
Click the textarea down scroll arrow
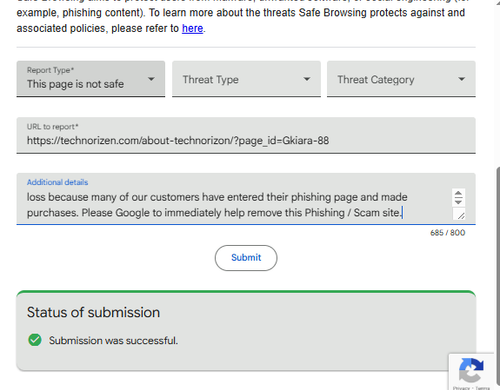pos(458,202)
